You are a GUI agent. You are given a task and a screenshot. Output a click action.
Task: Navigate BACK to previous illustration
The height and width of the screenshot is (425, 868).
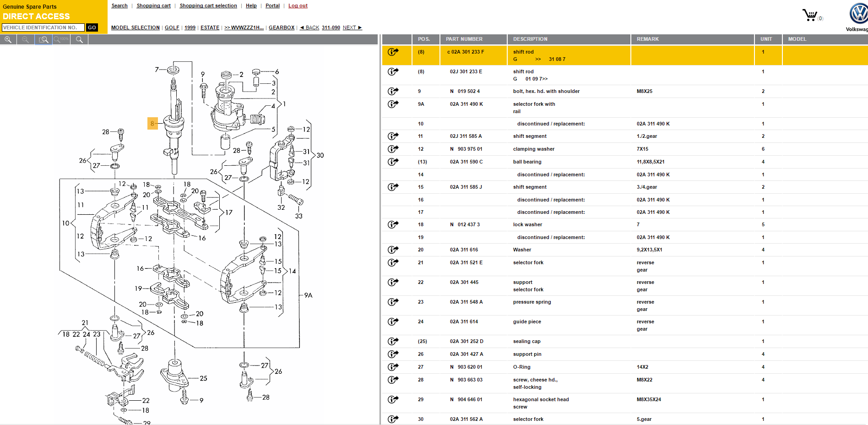[x=309, y=27]
